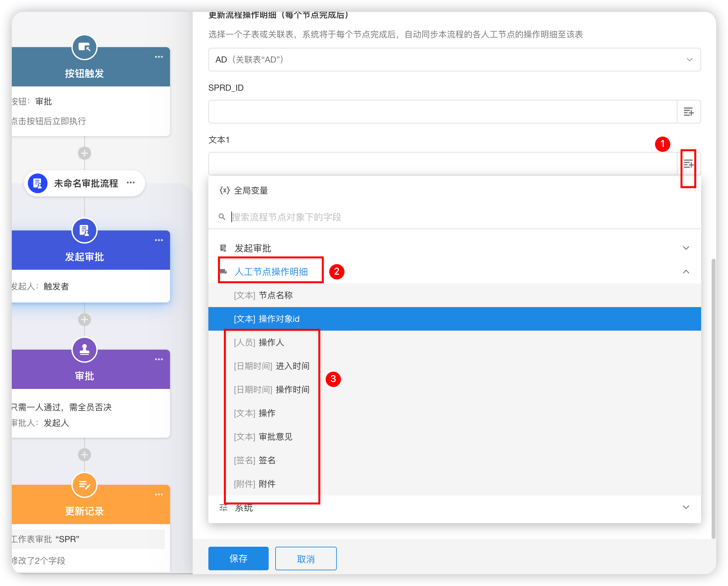This screenshot has height=586, width=728.
Task: Expand the 发起审批 field group
Action: (685, 248)
